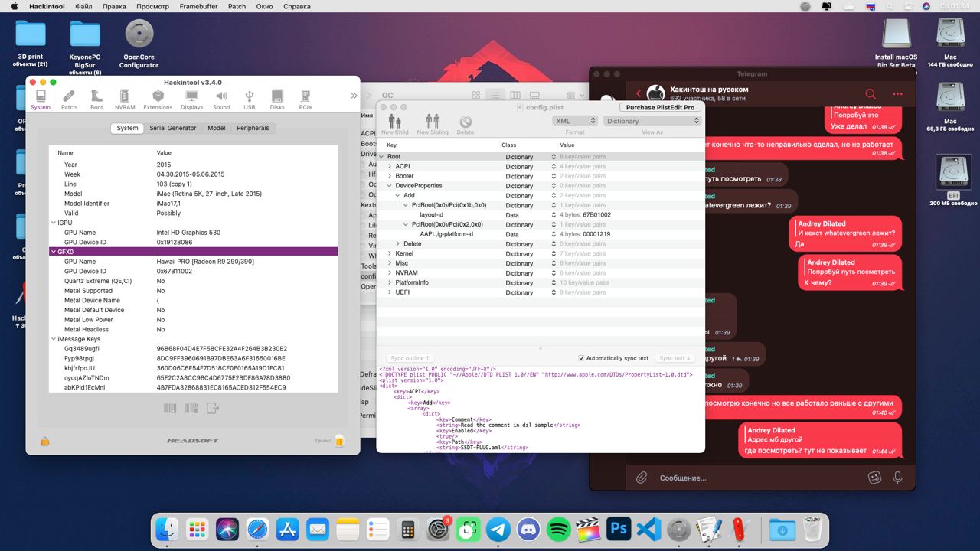The height and width of the screenshot is (551, 980).
Task: Select the System toolbar icon in Hackintool
Action: 41,99
